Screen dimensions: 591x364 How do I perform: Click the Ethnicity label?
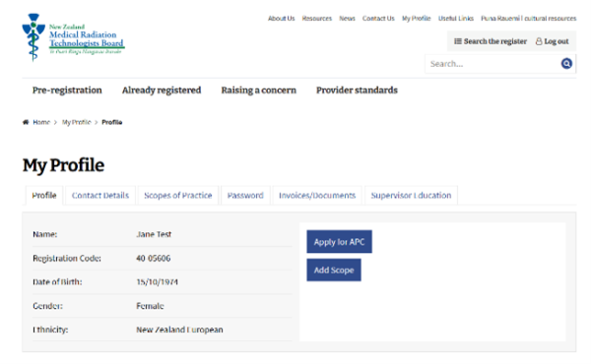point(50,330)
